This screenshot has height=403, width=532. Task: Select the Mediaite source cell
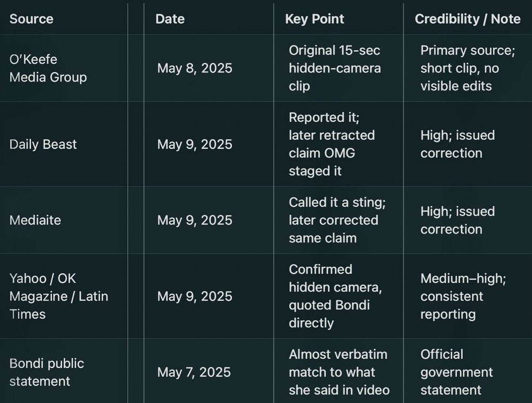35,220
